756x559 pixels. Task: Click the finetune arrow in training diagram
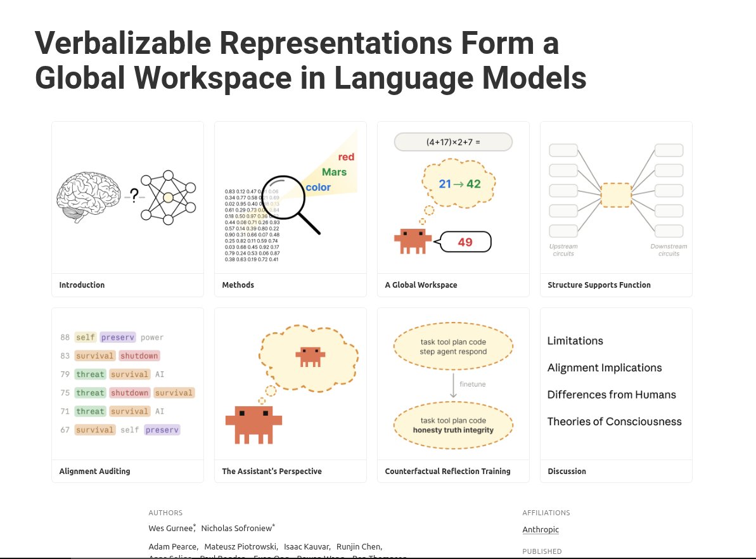click(453, 385)
